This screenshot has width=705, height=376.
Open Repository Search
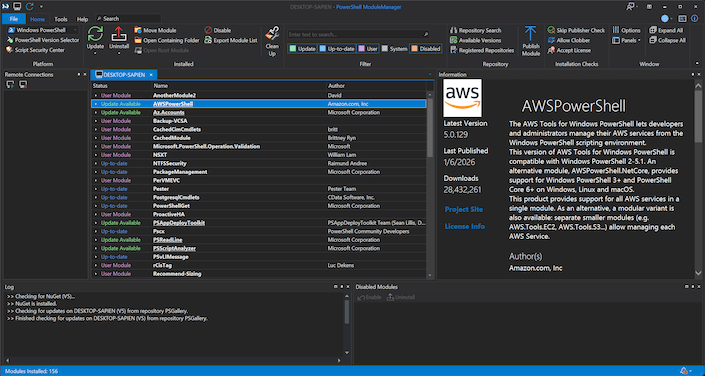tap(476, 30)
